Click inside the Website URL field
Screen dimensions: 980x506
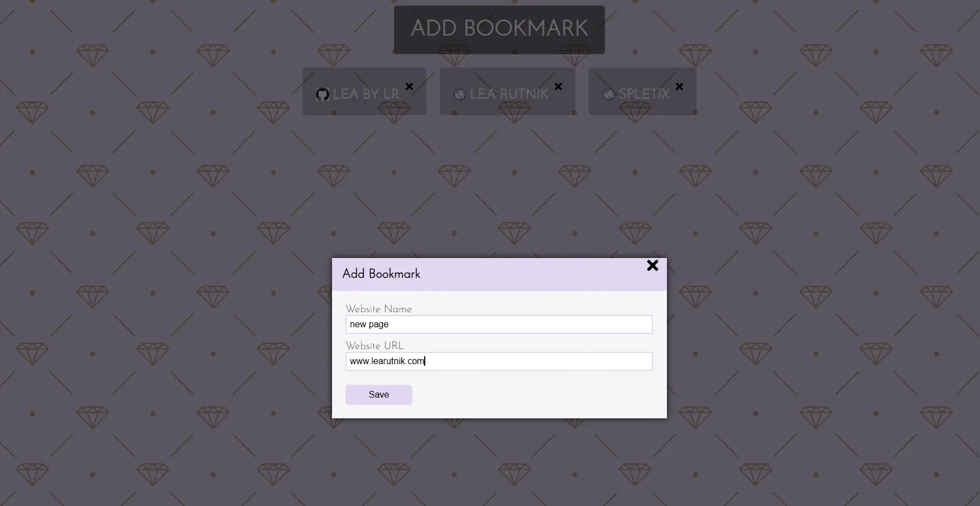pos(498,361)
